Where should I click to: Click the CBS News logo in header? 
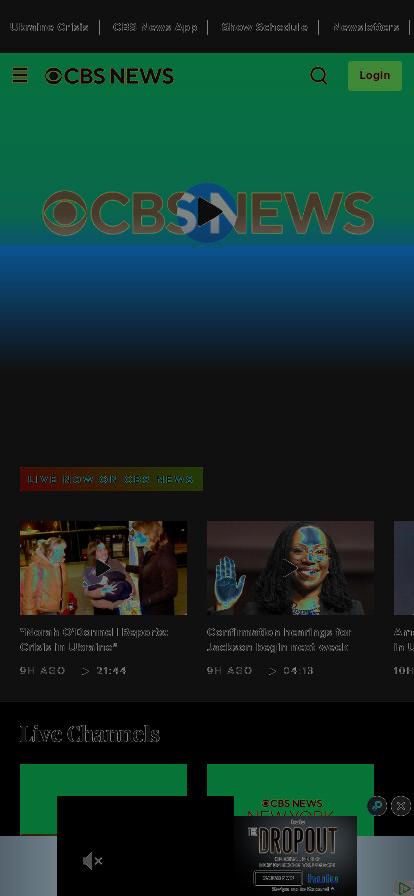point(109,76)
